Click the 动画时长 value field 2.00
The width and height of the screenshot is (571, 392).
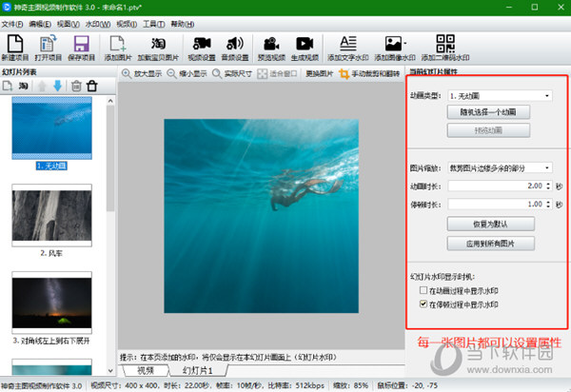[497, 186]
